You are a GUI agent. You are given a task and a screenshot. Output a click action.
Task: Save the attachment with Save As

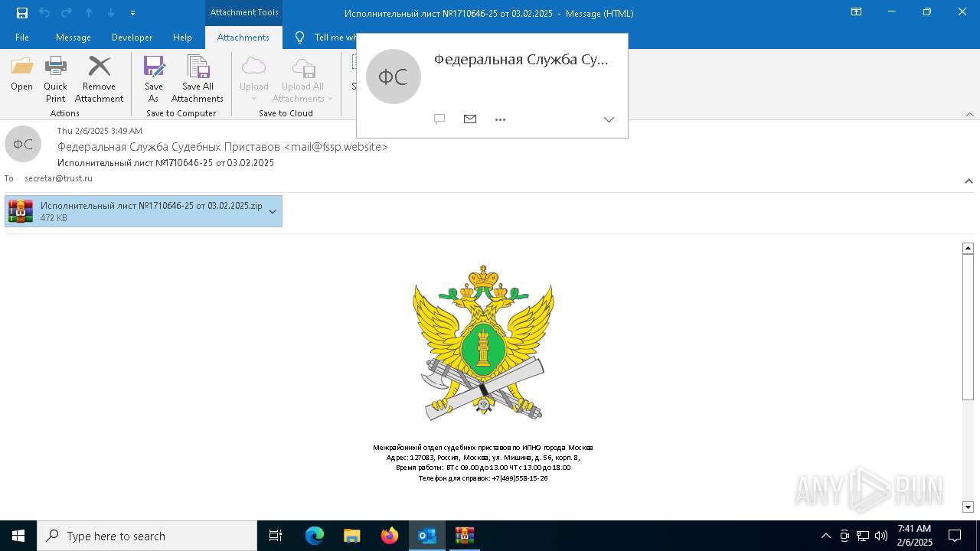154,80
